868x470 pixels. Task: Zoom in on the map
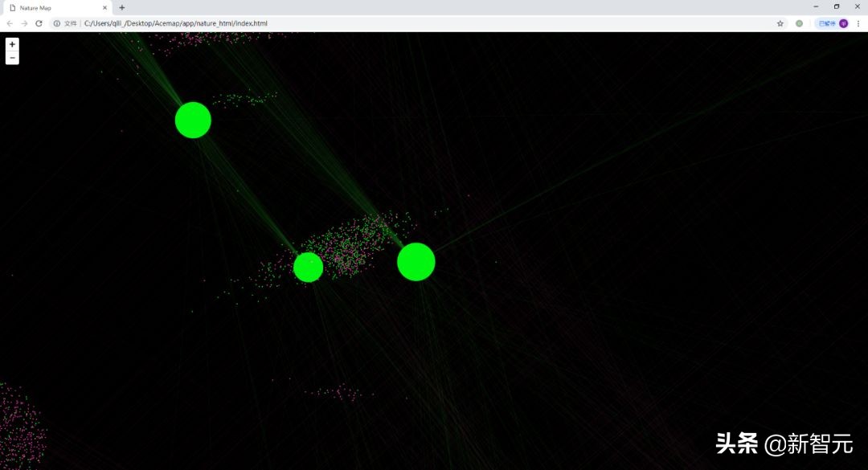12,44
